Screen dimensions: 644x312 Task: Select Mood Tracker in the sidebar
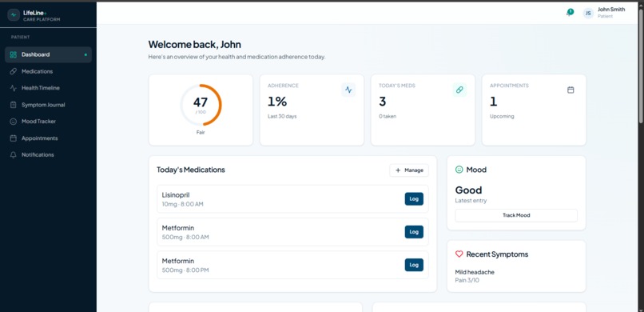click(x=48, y=122)
